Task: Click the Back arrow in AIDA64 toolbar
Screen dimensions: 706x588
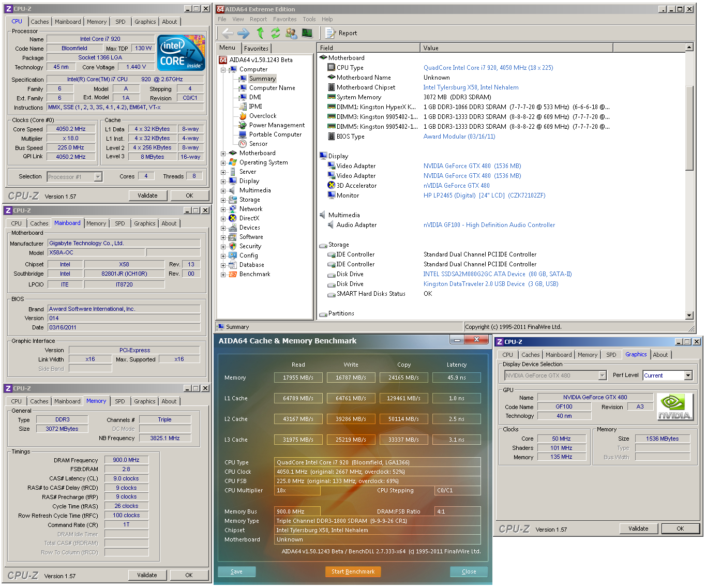Action: pyautogui.click(x=228, y=33)
